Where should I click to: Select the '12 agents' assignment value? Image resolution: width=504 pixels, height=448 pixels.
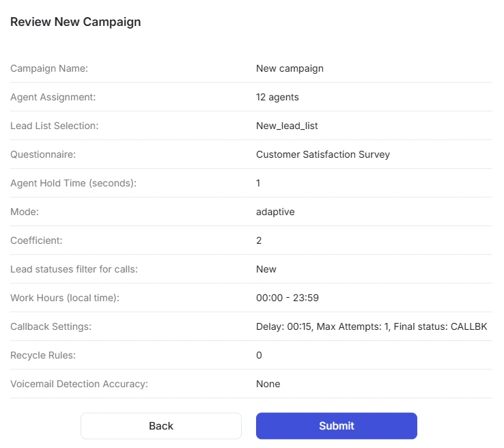coord(277,97)
